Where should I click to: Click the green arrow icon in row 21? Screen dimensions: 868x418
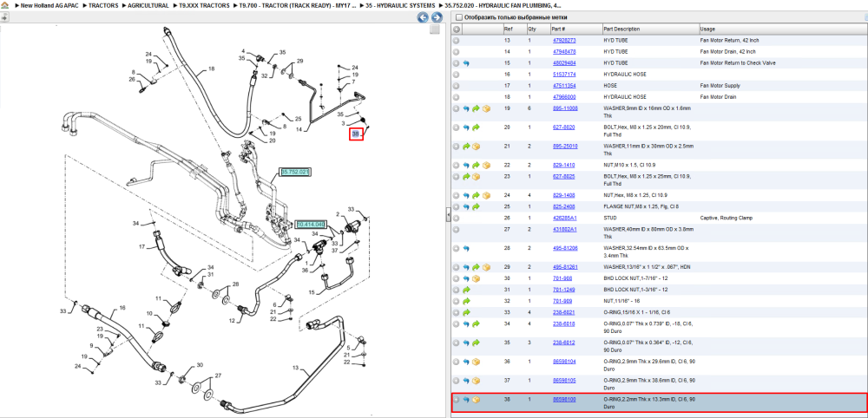tap(466, 147)
